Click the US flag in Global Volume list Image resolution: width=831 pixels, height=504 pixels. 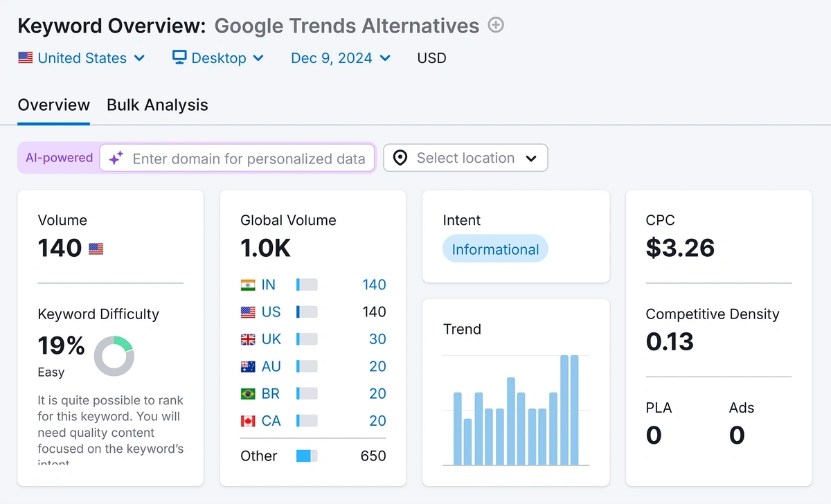[248, 312]
